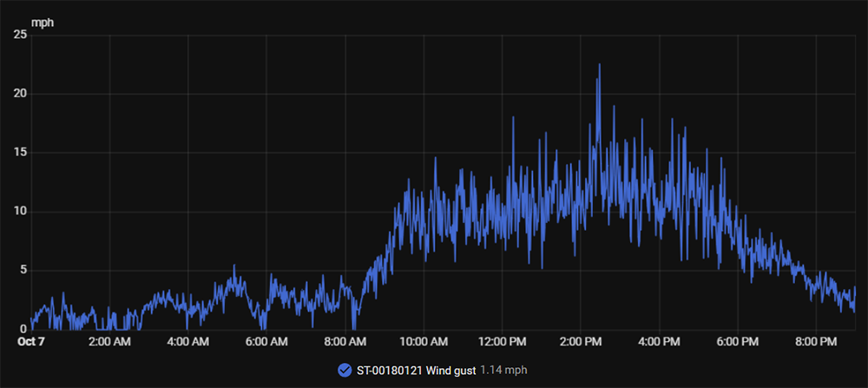The image size is (868, 388).
Task: Click the highest wind gust peak after 2:00 PM
Action: (599, 64)
